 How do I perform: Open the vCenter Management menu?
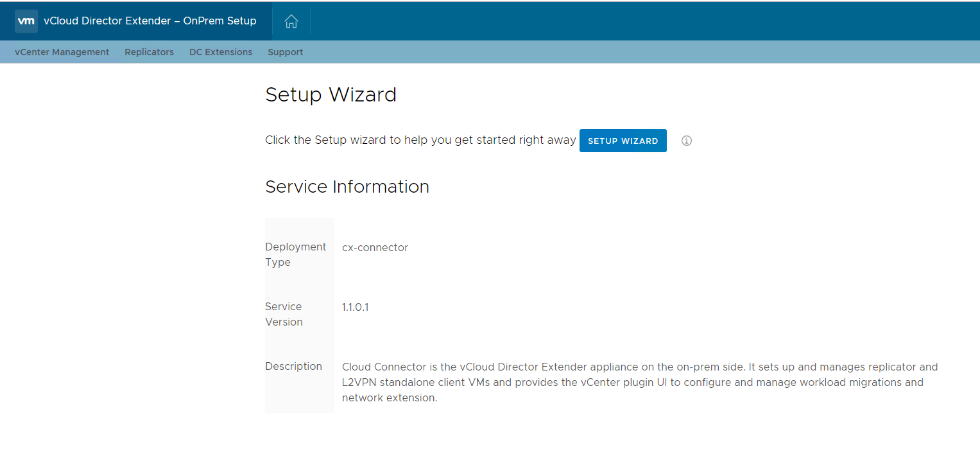click(x=62, y=52)
